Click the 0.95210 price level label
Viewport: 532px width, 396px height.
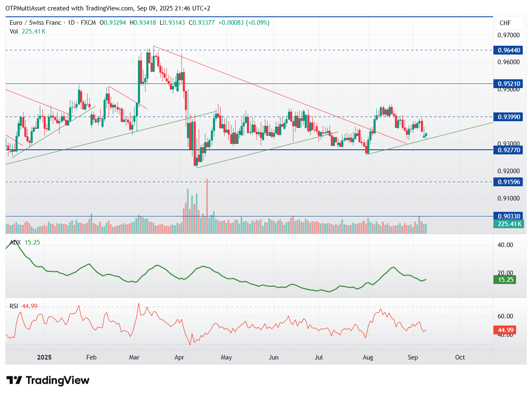[x=508, y=83]
